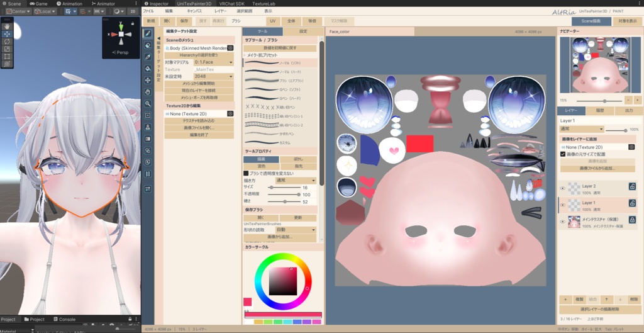The width and height of the screenshot is (644, 333).
Task: Switch to the VRChat SDK tab
Action: [231, 3]
